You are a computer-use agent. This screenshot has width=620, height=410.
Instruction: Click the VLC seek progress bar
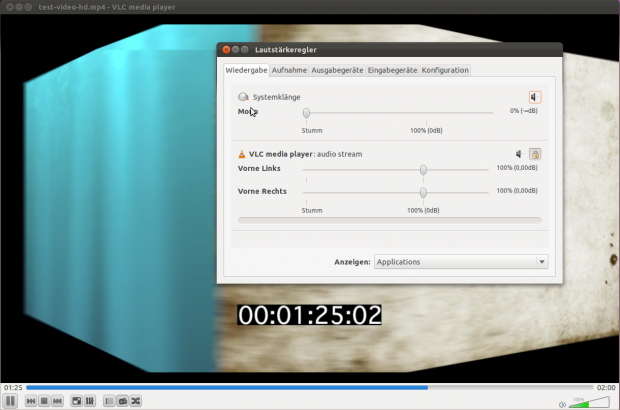(310, 388)
